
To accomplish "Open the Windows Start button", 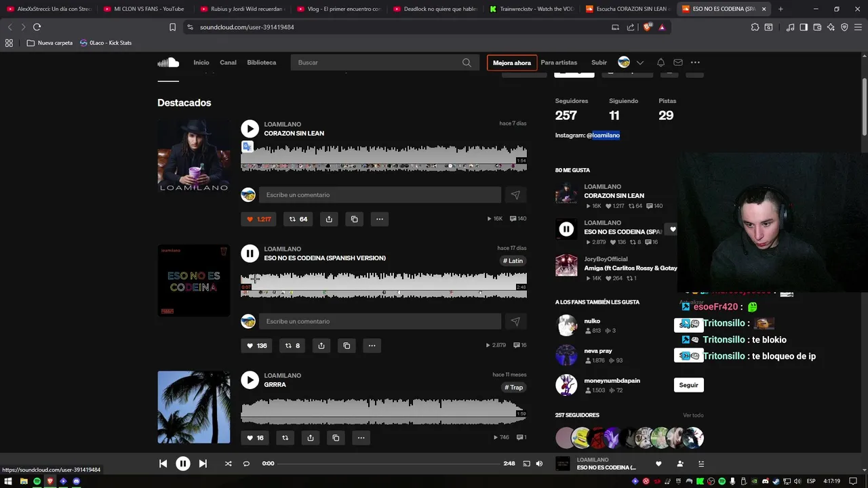I will coord(9,481).
